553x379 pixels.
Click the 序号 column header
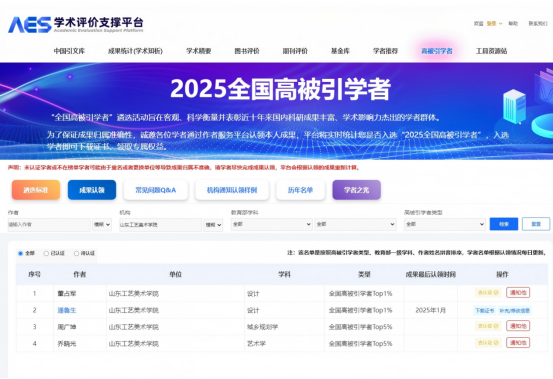coord(34,274)
